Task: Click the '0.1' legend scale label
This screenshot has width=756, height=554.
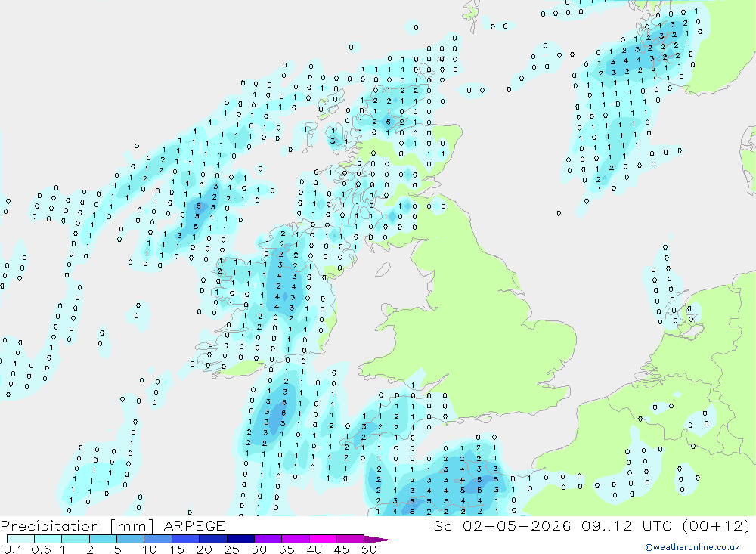Action: pos(13,549)
